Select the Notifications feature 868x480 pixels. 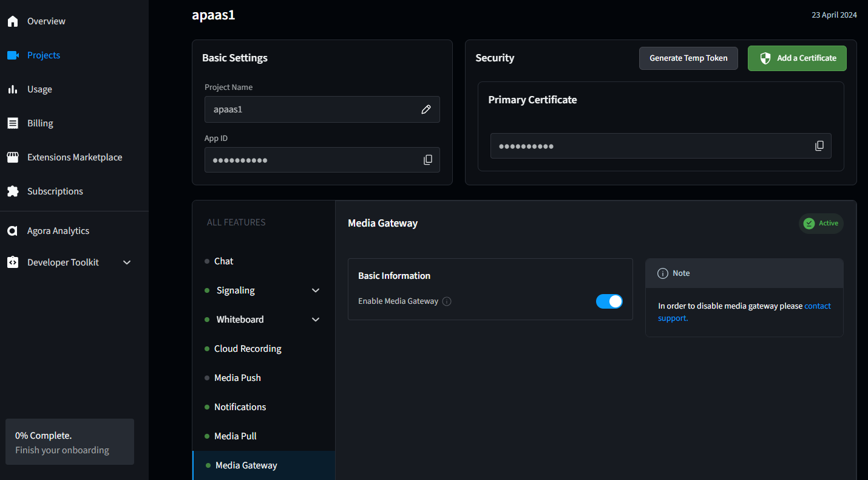[x=240, y=407]
